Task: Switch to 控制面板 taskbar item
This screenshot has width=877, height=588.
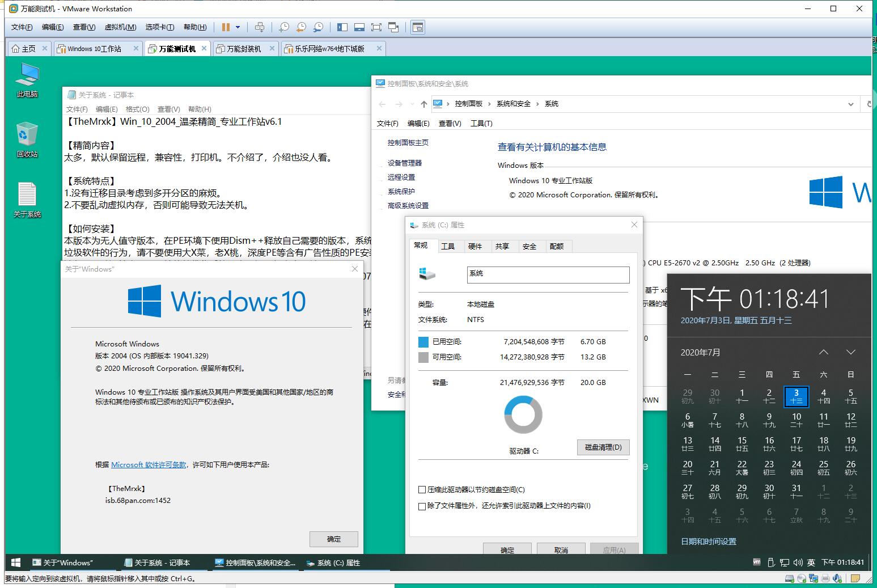Action: pyautogui.click(x=256, y=562)
